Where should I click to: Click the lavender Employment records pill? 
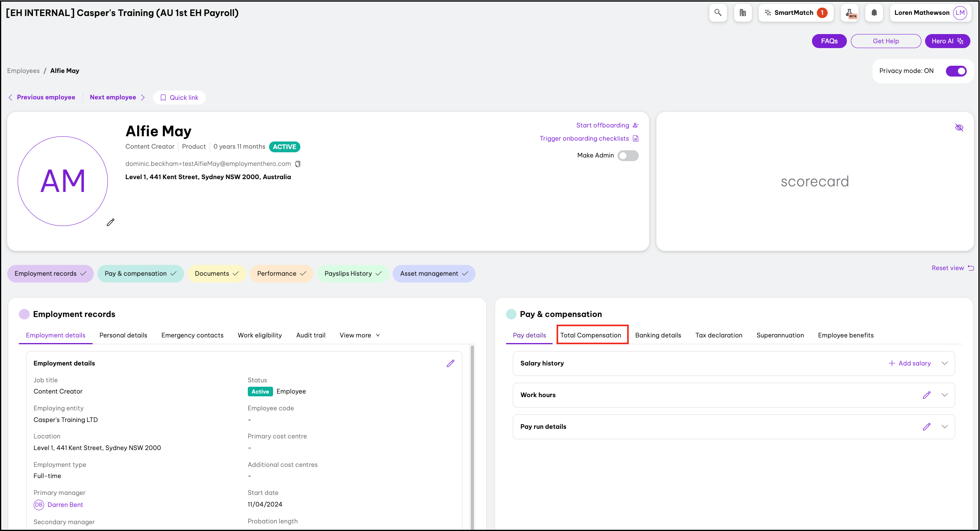coord(50,274)
